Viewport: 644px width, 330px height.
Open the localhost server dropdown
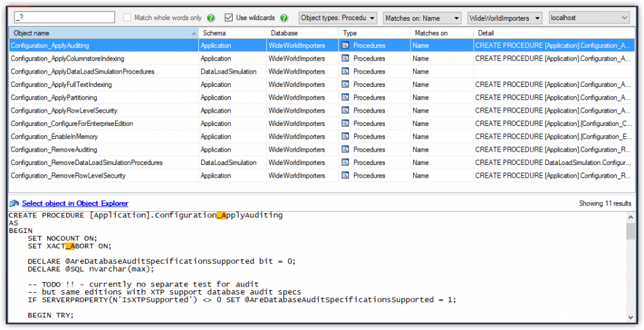click(x=589, y=18)
